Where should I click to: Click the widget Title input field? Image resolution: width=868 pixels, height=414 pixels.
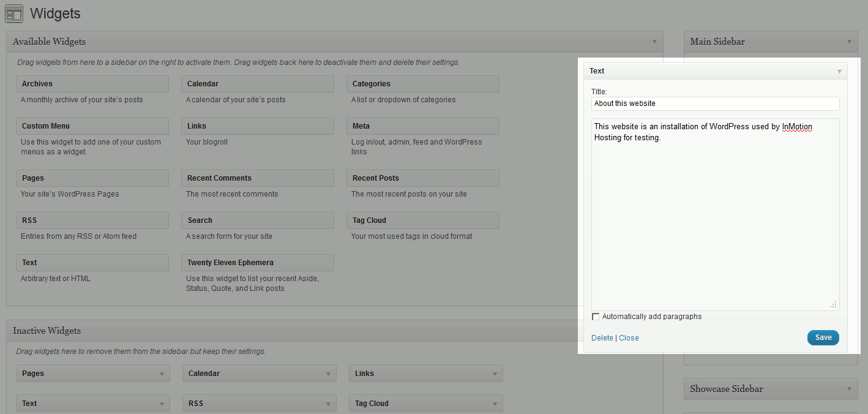pos(715,103)
